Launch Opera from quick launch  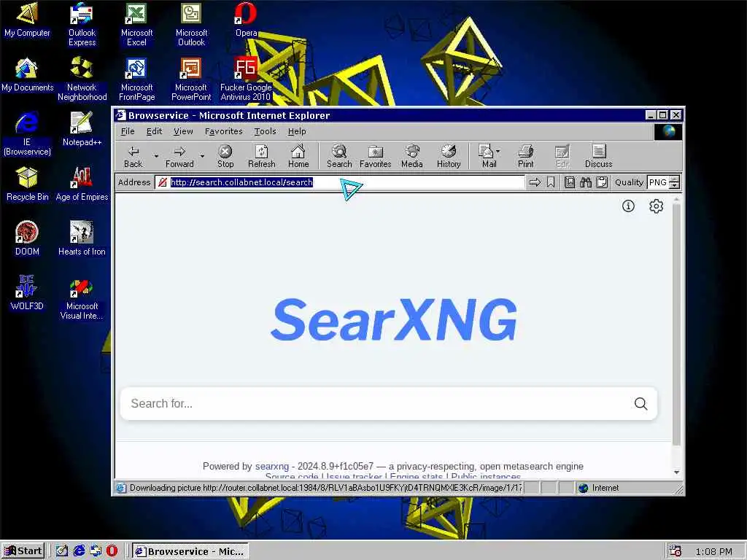(x=112, y=551)
